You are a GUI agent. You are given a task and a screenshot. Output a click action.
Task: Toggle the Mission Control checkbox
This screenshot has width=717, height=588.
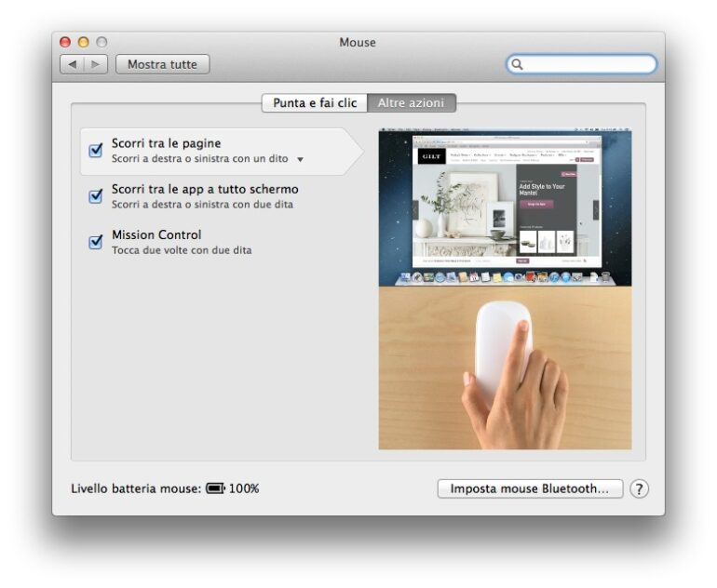coord(95,242)
